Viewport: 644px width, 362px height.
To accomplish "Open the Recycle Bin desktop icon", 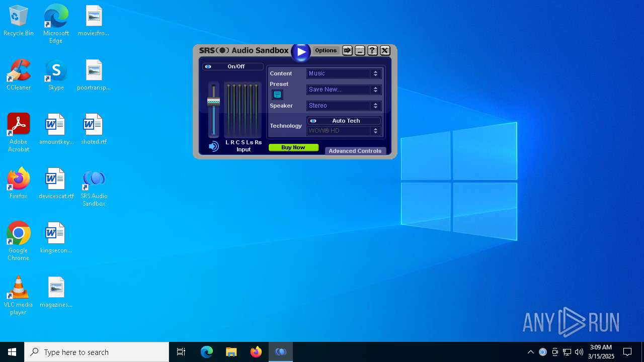I will point(19,21).
